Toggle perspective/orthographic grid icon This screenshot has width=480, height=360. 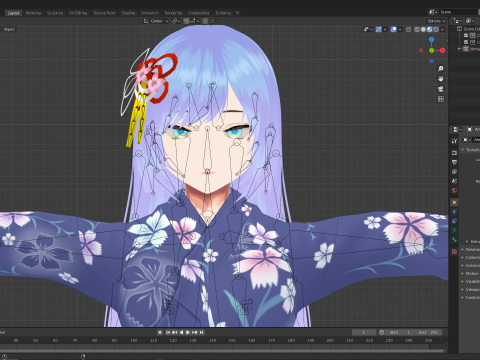(x=441, y=99)
